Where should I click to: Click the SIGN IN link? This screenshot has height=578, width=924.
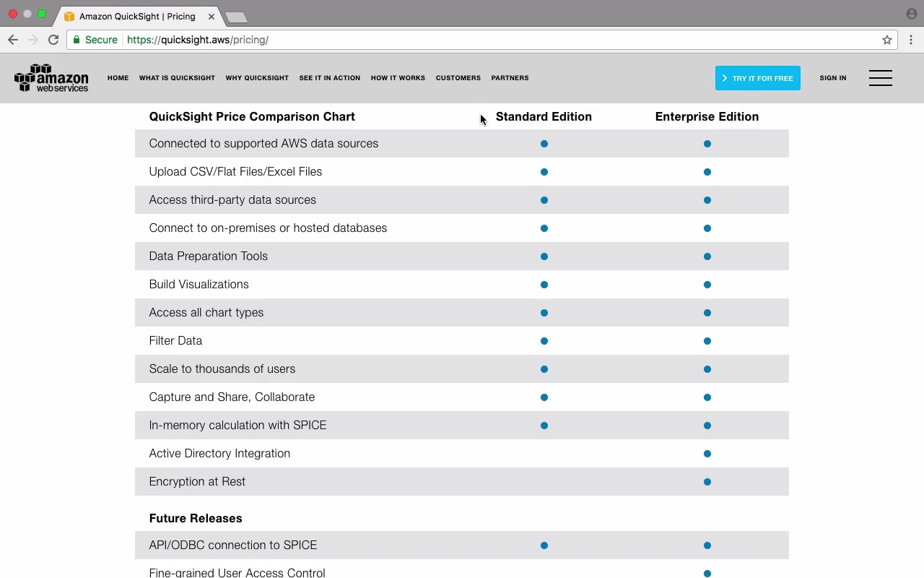click(x=832, y=78)
